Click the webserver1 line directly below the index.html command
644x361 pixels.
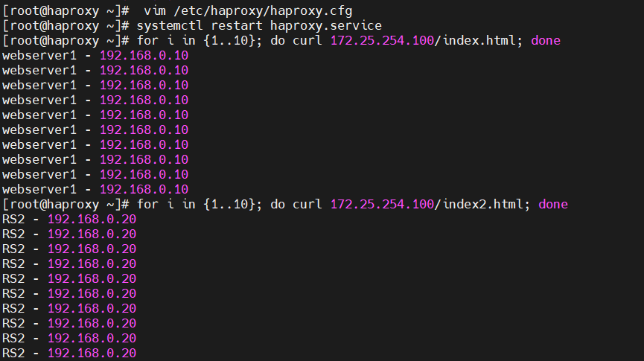point(95,55)
